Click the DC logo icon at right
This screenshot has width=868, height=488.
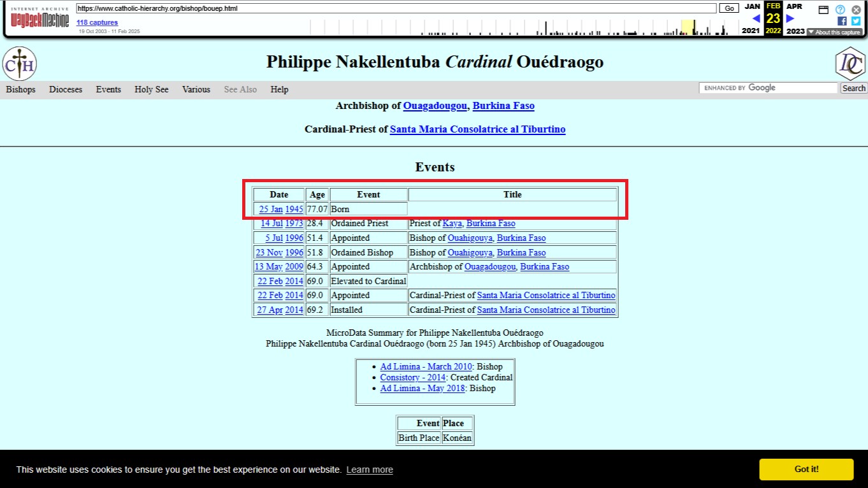(x=850, y=64)
